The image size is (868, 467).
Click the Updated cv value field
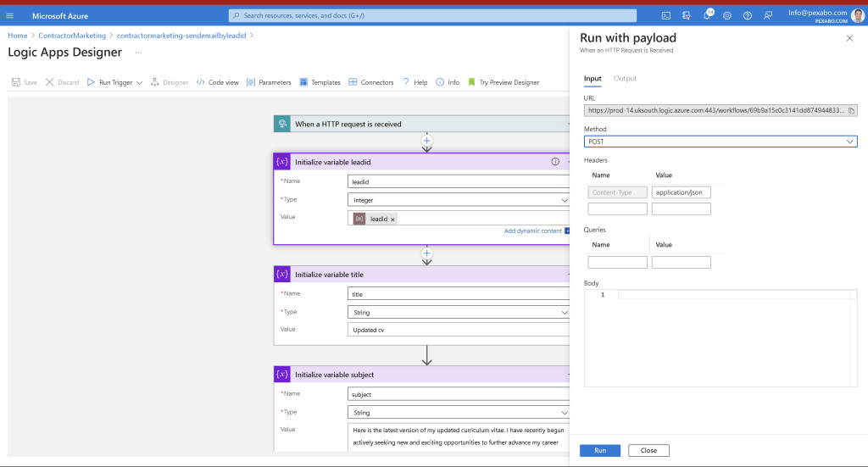click(x=459, y=330)
